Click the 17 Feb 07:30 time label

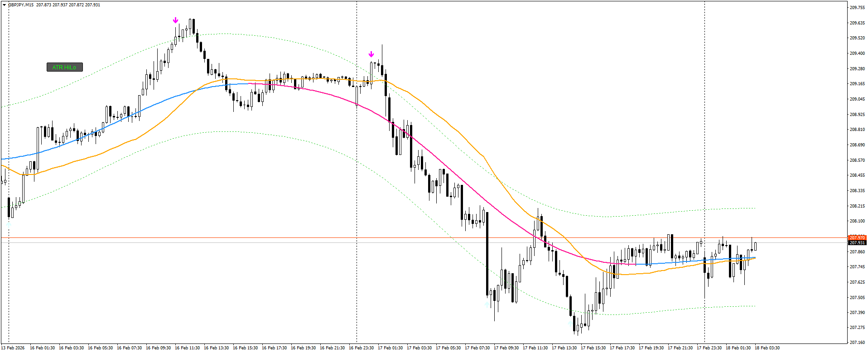pos(477,348)
